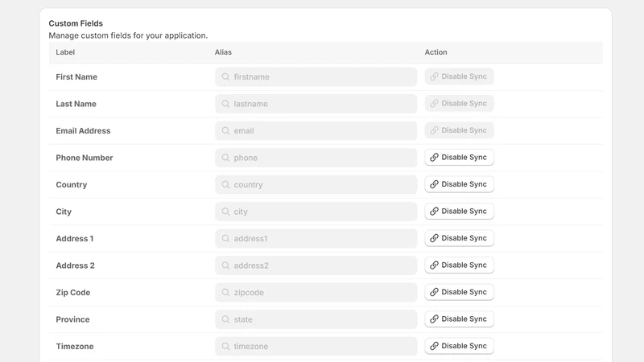Disable Sync for the Zip Code field

pyautogui.click(x=459, y=292)
